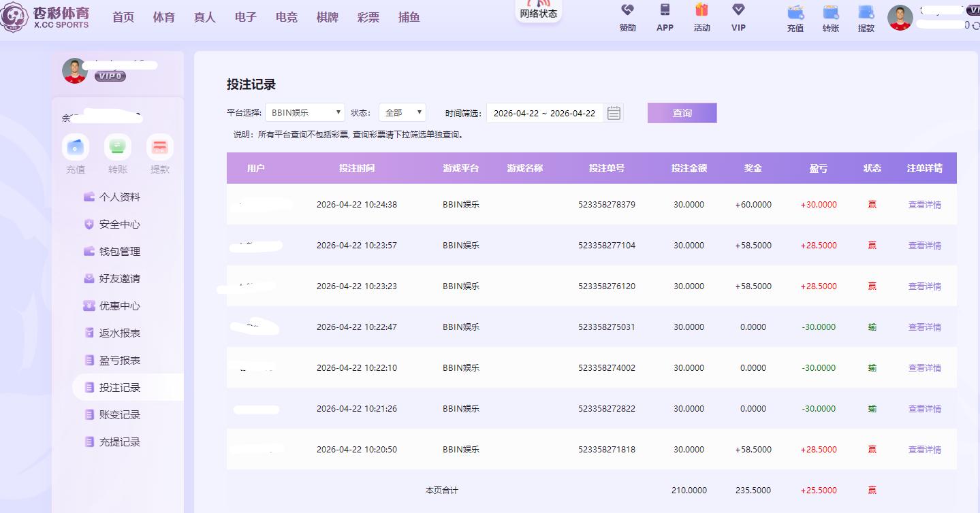This screenshot has height=513, width=980.
Task: Click the 活动 gift box icon
Action: pyautogui.click(x=701, y=11)
